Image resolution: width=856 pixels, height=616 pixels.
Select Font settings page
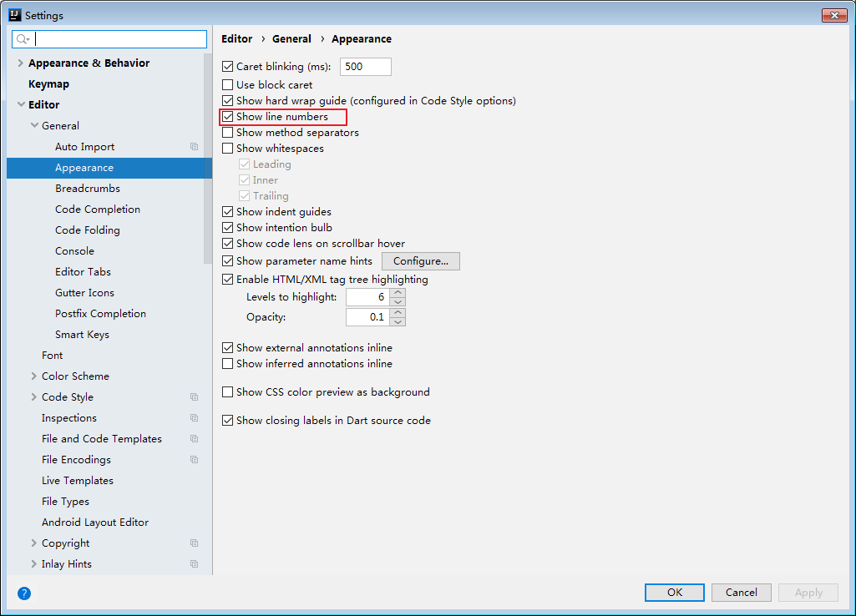coord(52,356)
